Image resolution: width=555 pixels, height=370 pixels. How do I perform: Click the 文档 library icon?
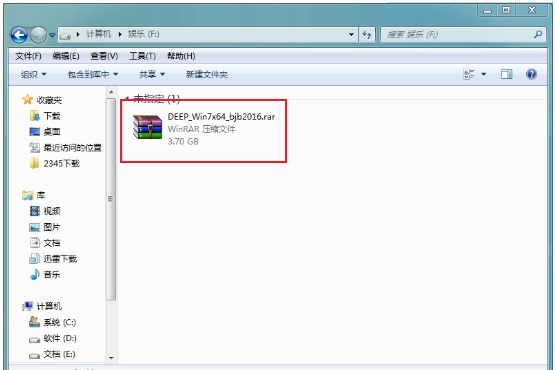coord(34,243)
